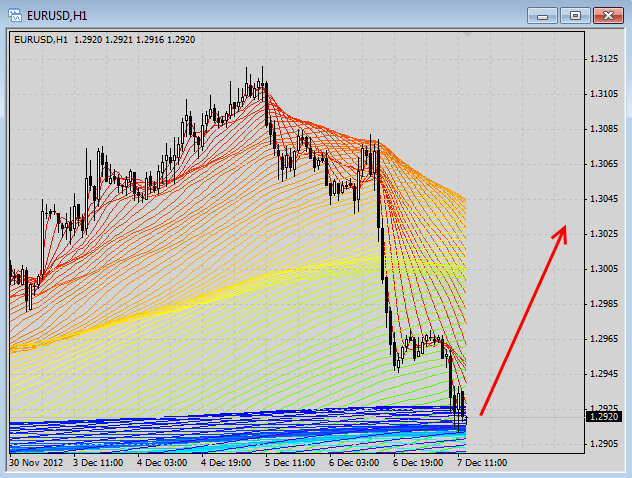Click the 1.2965 price scale label

(604, 339)
